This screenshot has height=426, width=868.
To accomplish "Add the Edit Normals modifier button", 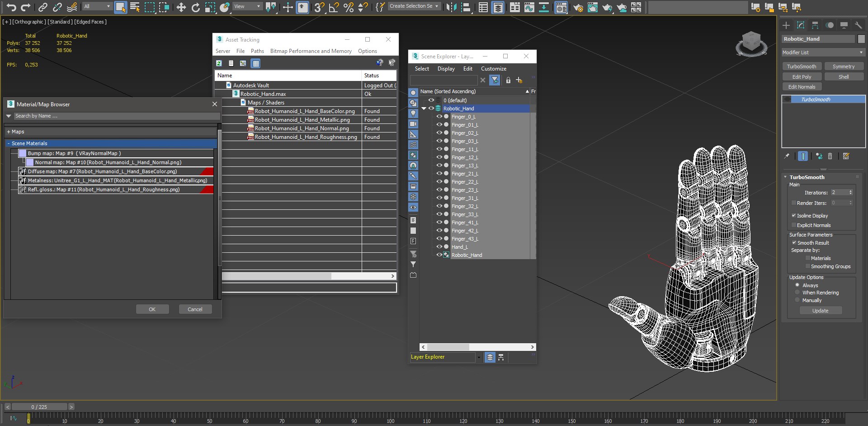I will (x=802, y=87).
